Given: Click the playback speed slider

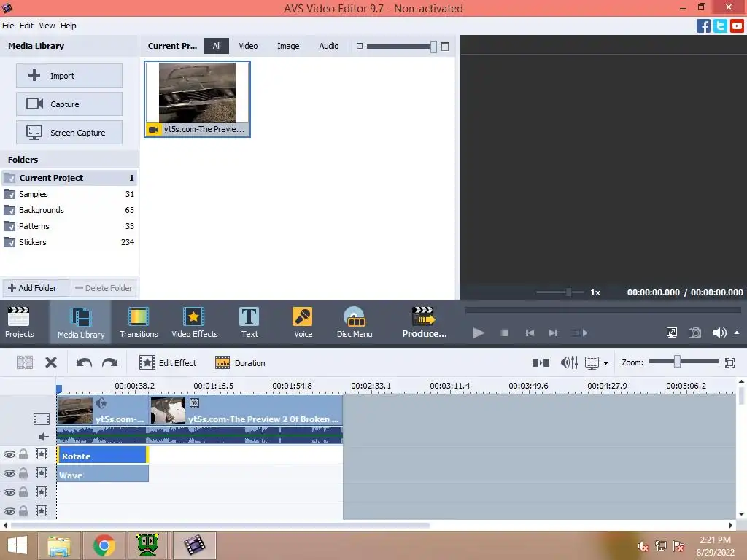Looking at the screenshot, I should click(568, 292).
